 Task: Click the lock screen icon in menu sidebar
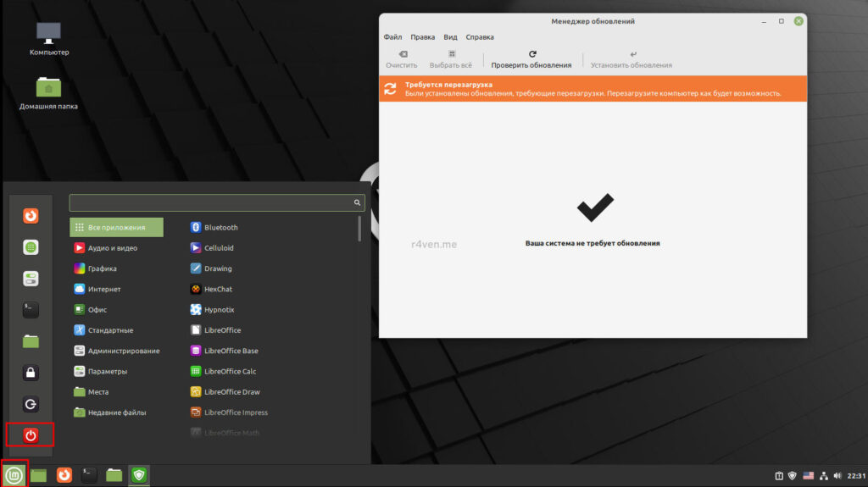click(x=31, y=373)
